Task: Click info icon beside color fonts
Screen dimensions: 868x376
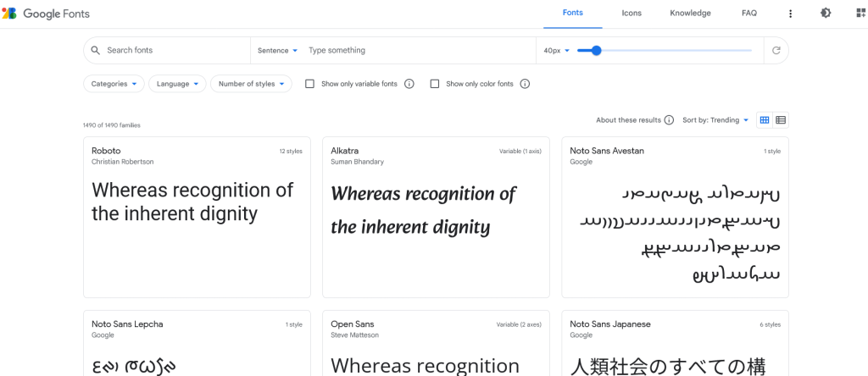Action: [525, 84]
